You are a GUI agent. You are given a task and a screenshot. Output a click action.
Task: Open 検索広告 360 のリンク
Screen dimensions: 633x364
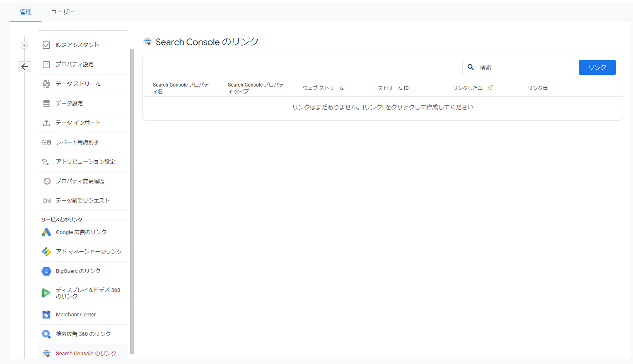click(83, 334)
